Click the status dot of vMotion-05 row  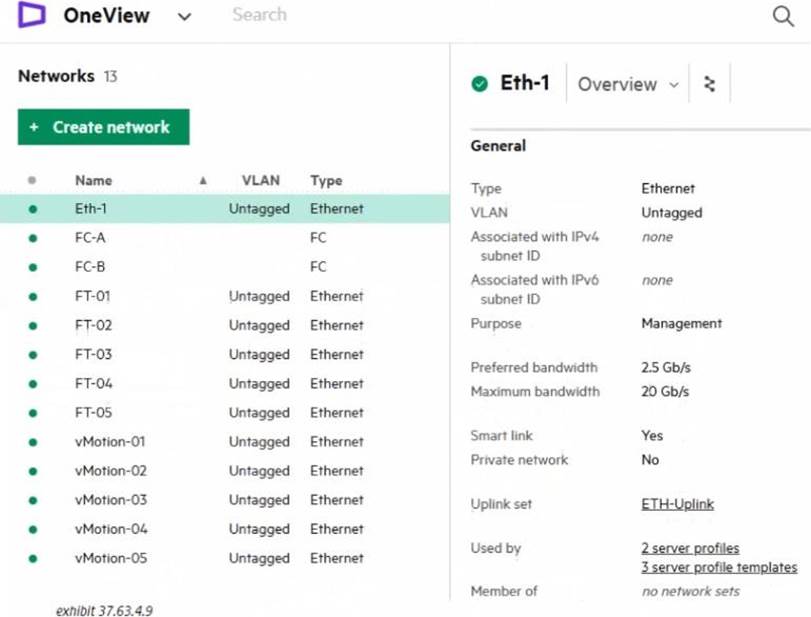point(32,558)
